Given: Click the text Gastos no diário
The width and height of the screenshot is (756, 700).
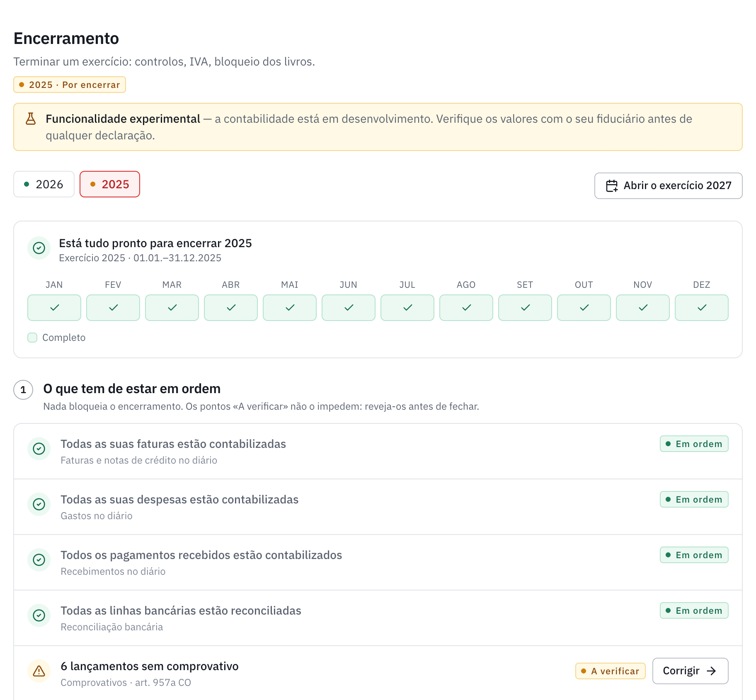Looking at the screenshot, I should pos(97,516).
